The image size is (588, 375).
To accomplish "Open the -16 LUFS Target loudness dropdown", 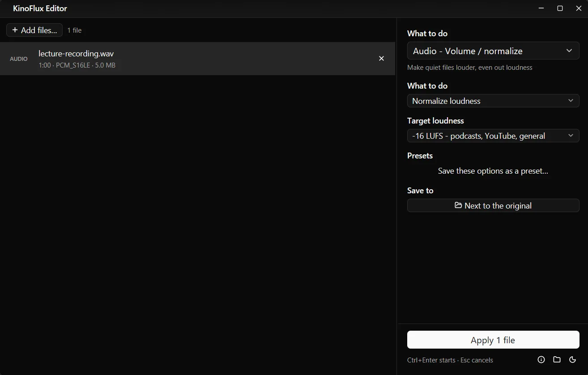I will click(x=493, y=136).
